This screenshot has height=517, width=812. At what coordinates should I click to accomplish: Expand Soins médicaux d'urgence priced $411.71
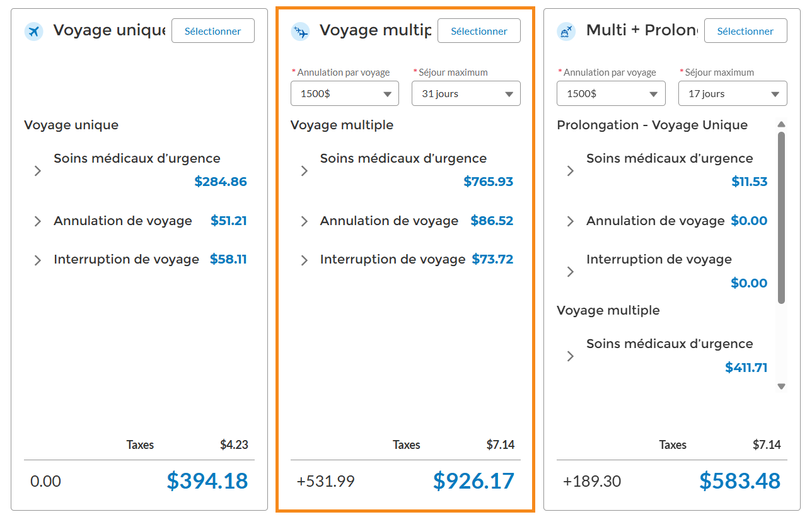coord(571,356)
